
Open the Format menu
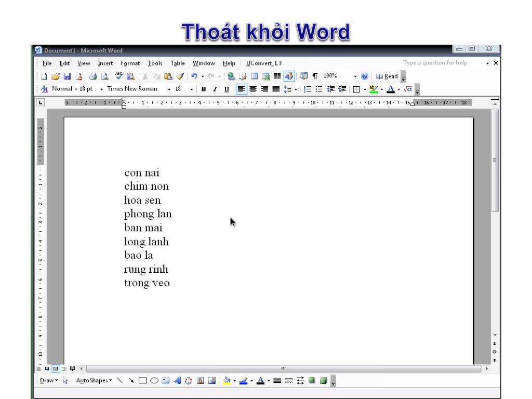tap(130, 63)
